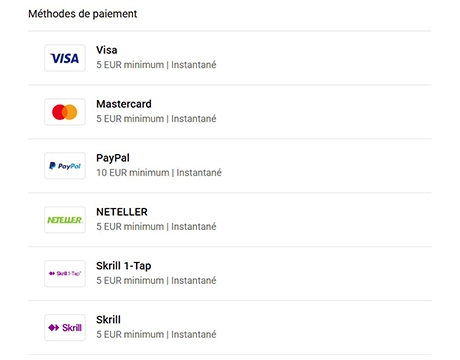Viewport: 460px width, 360px height.
Task: Pick the Skrill method label
Action: pos(108,320)
